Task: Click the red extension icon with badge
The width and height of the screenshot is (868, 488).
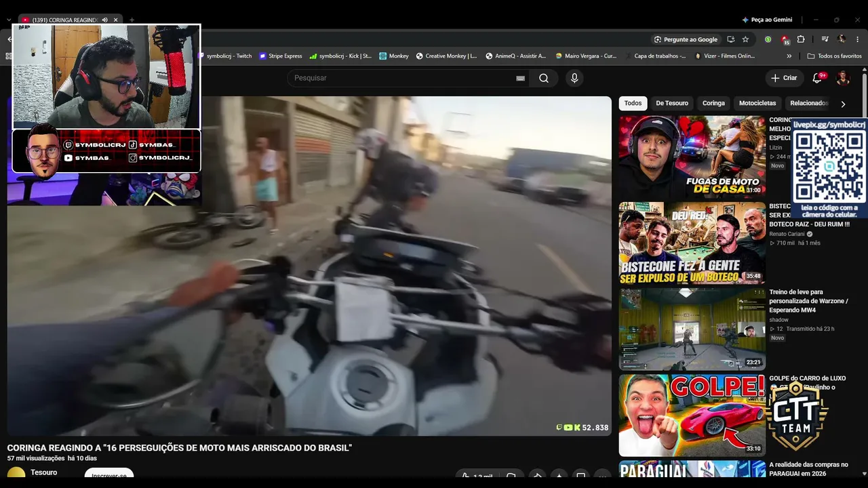Action: tap(785, 40)
